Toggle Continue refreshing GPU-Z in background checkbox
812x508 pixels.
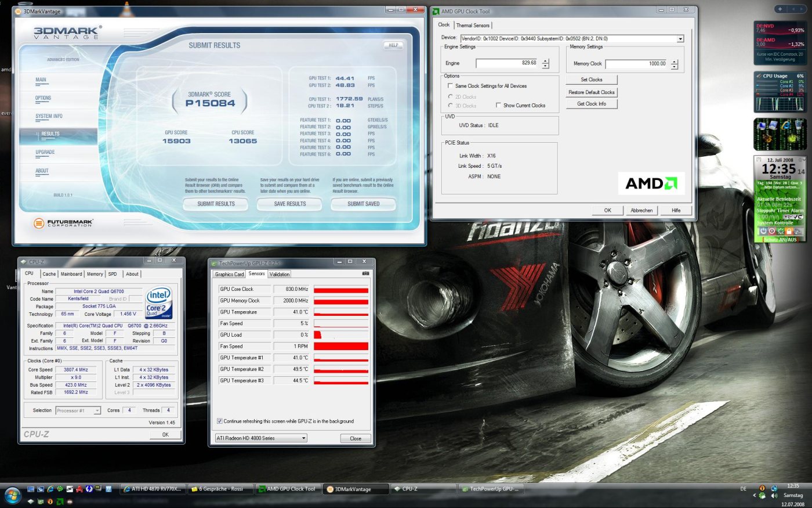[x=219, y=421]
